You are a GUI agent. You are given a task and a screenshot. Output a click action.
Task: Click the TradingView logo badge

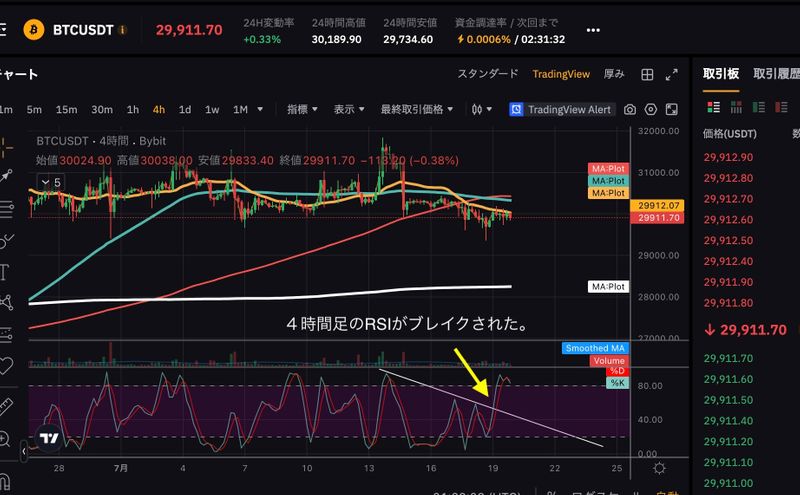(49, 438)
